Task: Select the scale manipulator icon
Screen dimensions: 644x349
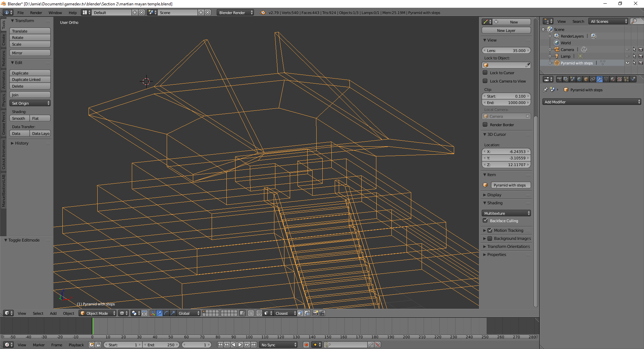Action: tap(173, 313)
